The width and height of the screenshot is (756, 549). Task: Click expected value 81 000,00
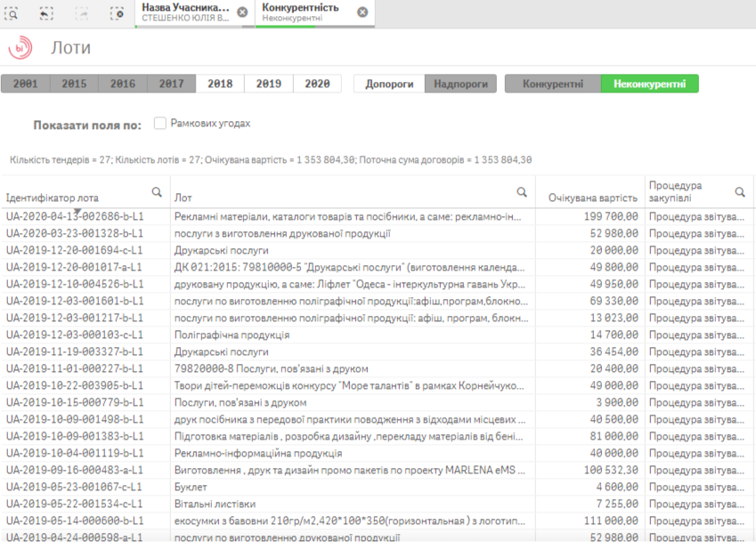[614, 436]
